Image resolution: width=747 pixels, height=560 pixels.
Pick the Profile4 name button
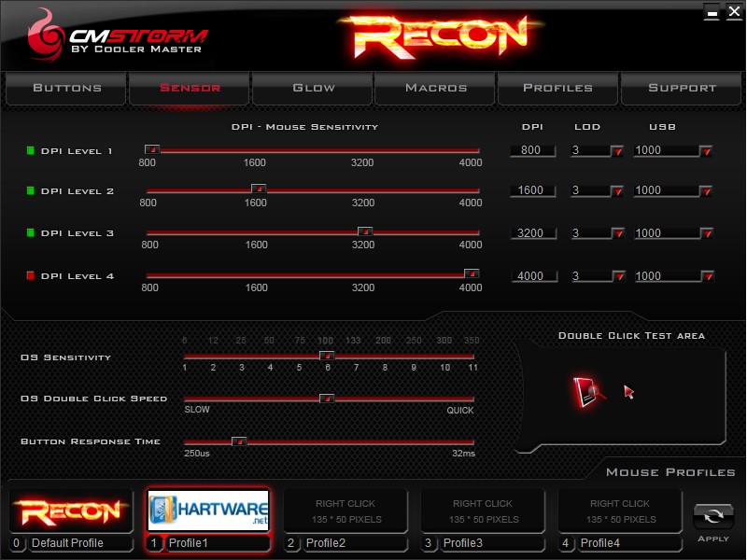628,543
